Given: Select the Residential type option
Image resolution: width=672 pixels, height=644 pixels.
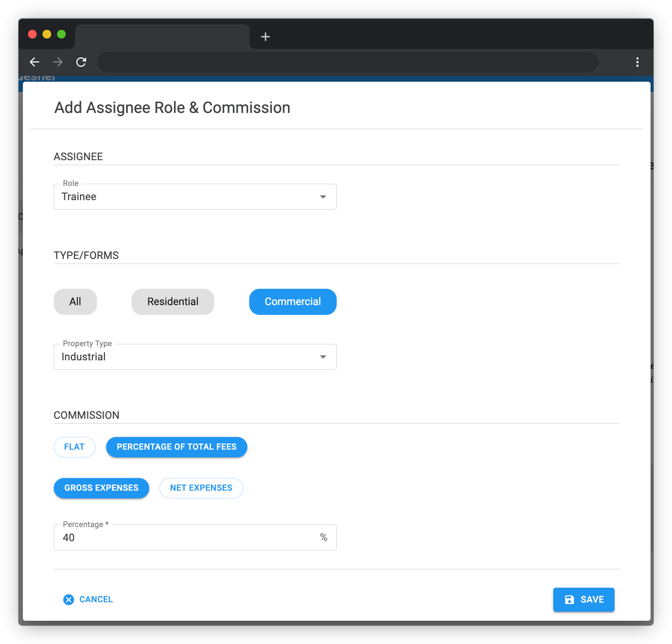Looking at the screenshot, I should [173, 301].
